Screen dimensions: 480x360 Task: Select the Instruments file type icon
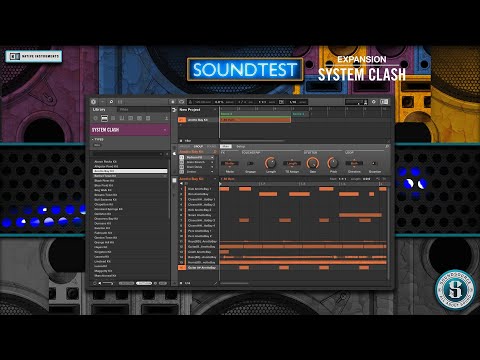click(x=122, y=118)
